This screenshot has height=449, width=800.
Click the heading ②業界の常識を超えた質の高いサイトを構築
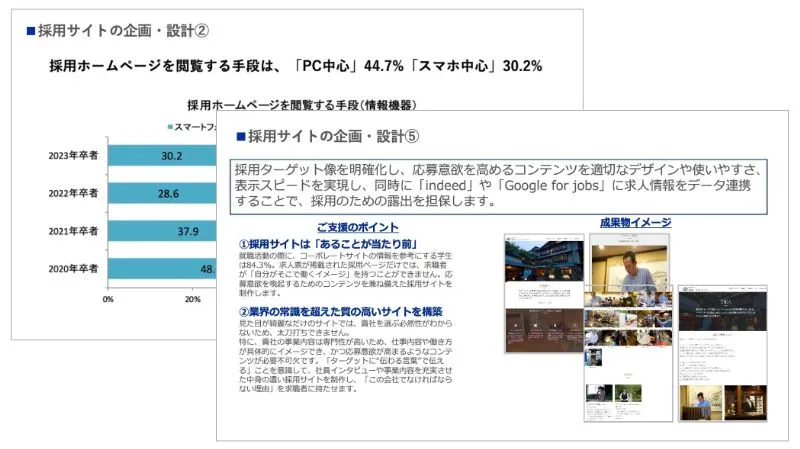pos(340,312)
